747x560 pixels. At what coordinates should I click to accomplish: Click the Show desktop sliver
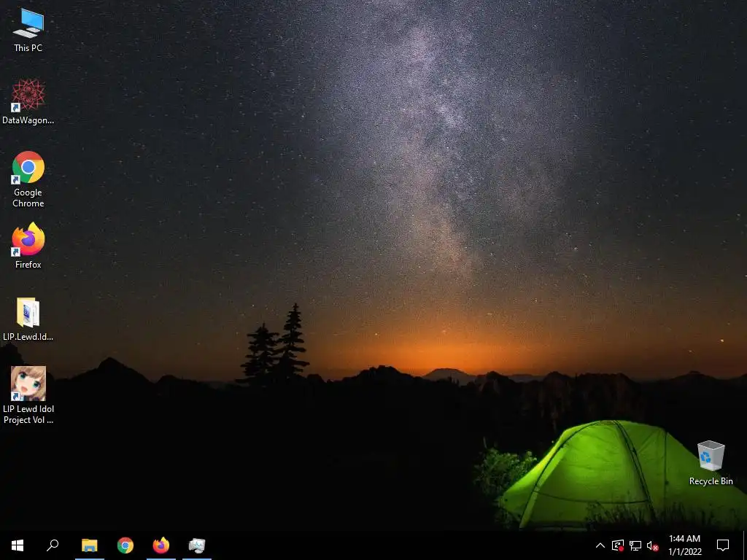click(x=745, y=545)
